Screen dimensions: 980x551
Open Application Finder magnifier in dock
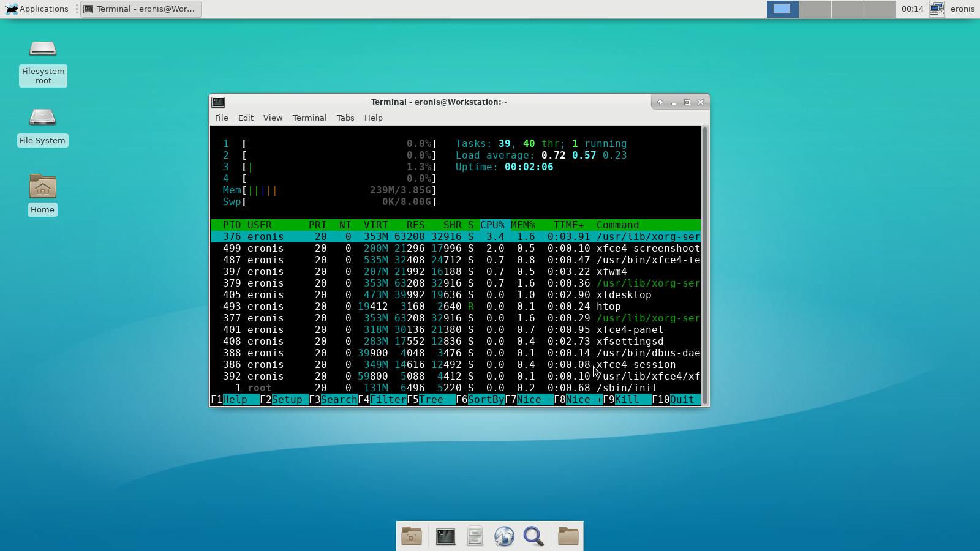point(533,536)
